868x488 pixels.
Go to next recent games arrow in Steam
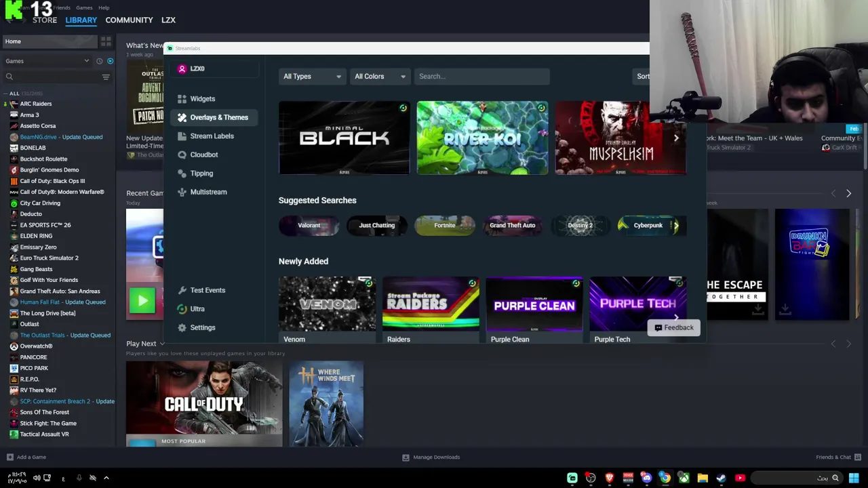[x=848, y=194]
